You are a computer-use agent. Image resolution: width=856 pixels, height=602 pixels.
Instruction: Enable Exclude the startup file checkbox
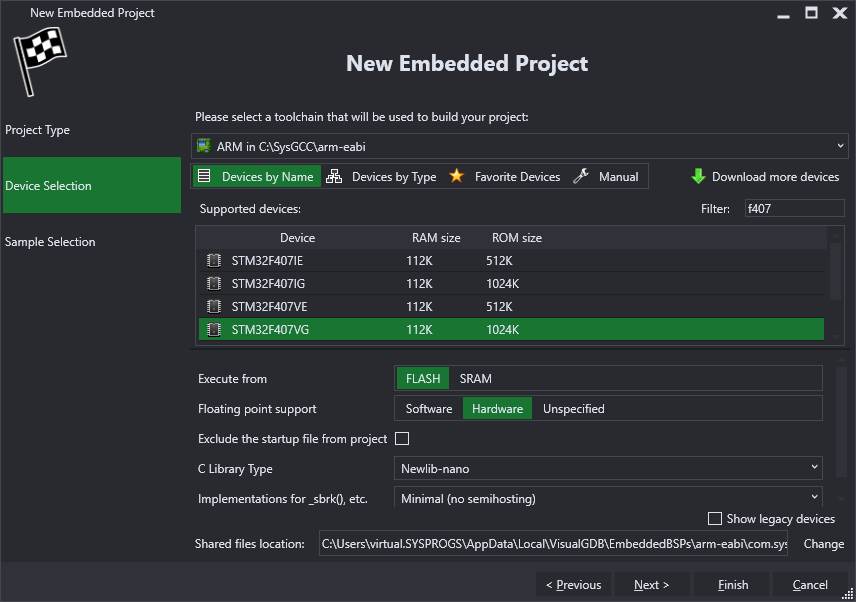402,438
